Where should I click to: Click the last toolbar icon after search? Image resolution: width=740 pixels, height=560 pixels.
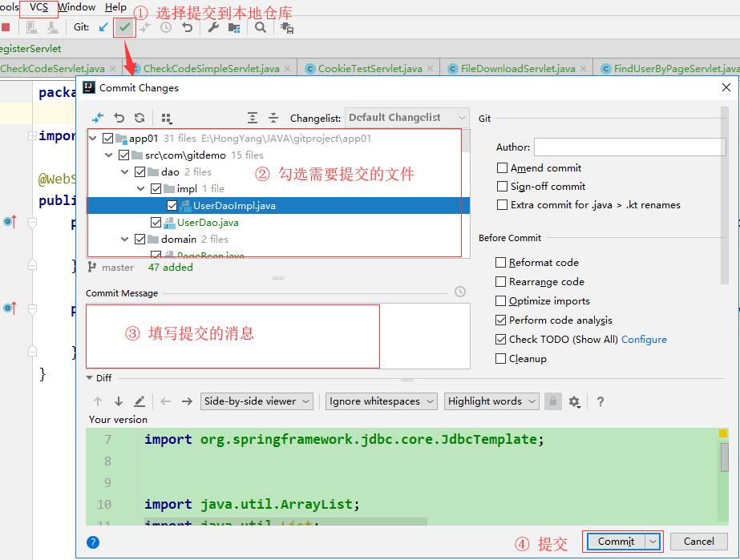pos(287,28)
